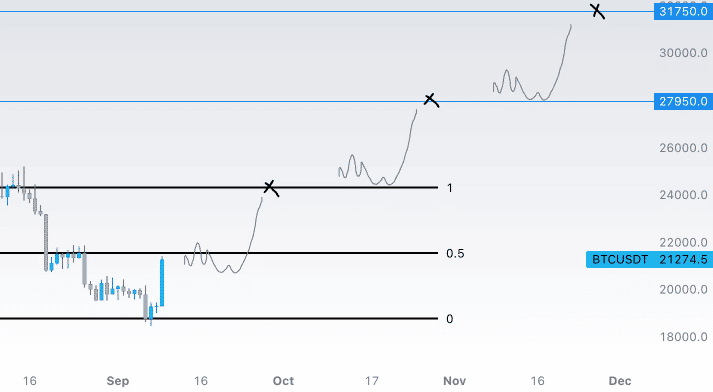This screenshot has height=392, width=713.
Task: Click the X marker on Fib level 1
Action: (x=271, y=188)
